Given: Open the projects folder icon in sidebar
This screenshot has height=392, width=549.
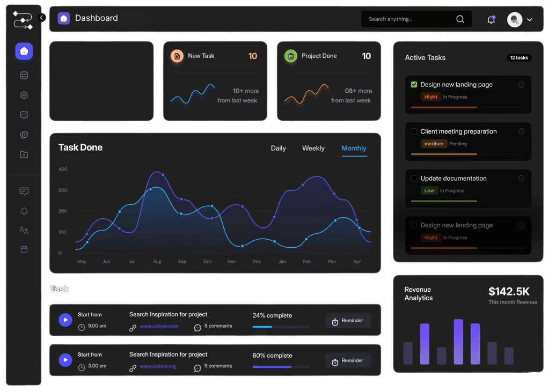Looking at the screenshot, I should 24,154.
